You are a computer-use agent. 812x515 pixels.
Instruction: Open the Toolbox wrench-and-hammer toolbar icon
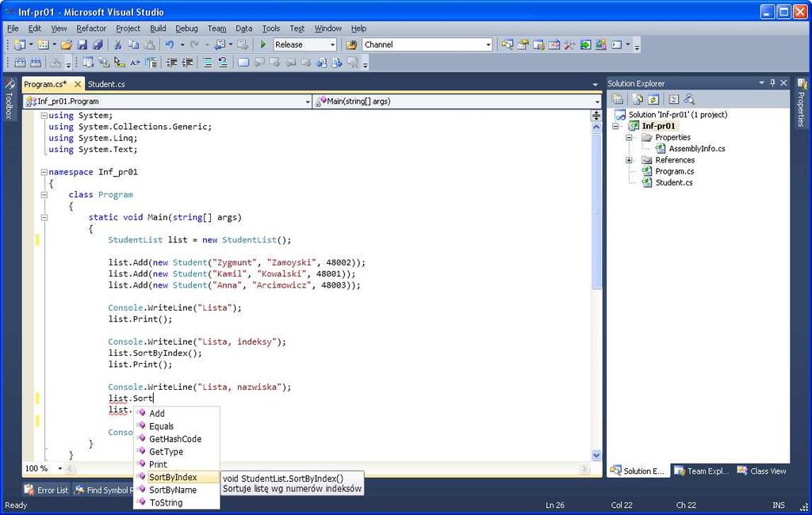569,45
